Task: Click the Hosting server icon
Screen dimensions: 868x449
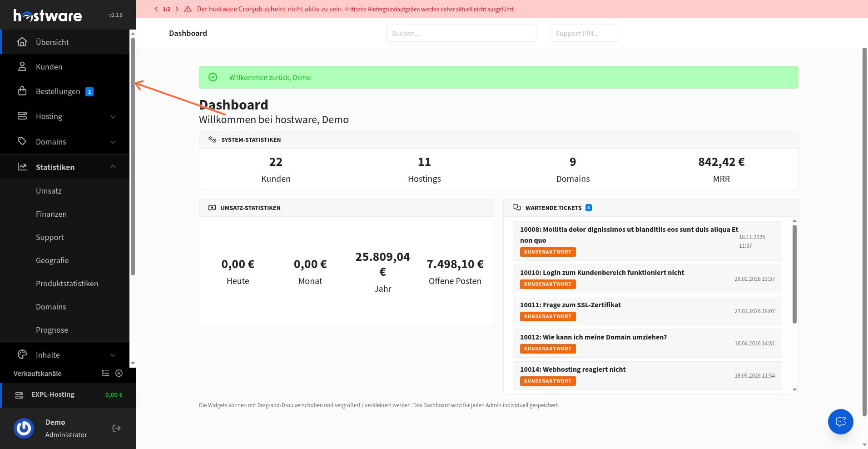Action: 22,116
